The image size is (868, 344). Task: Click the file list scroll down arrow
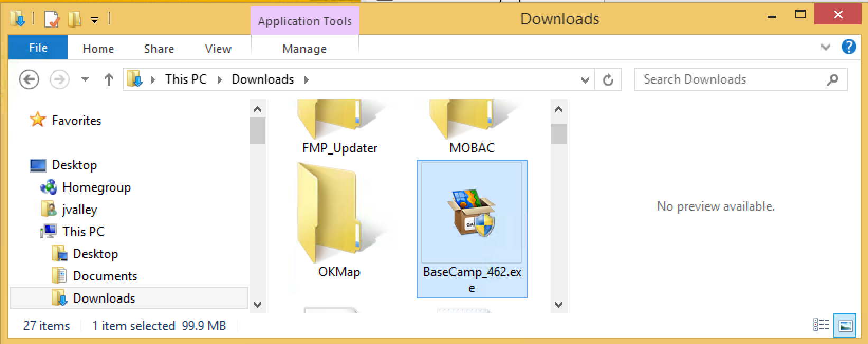(x=559, y=304)
